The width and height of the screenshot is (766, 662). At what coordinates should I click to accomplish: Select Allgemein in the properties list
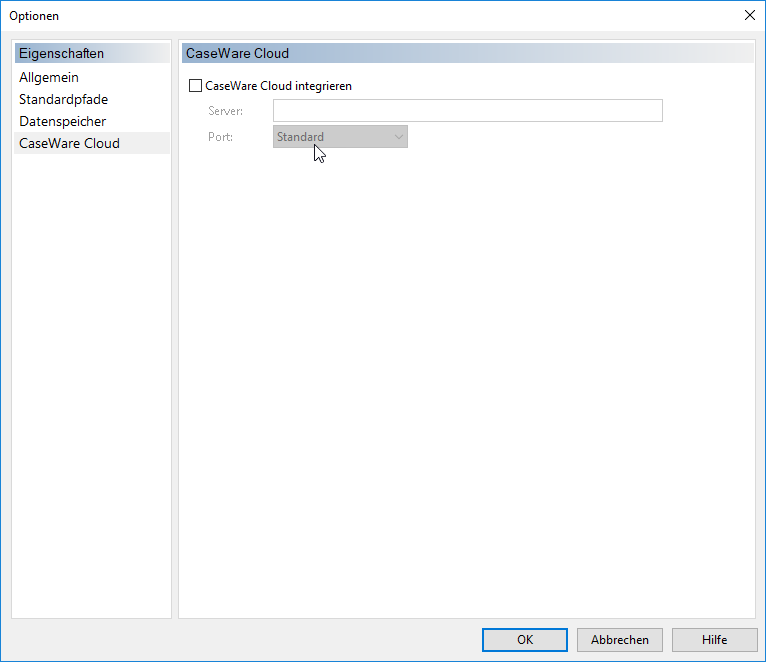(92, 77)
